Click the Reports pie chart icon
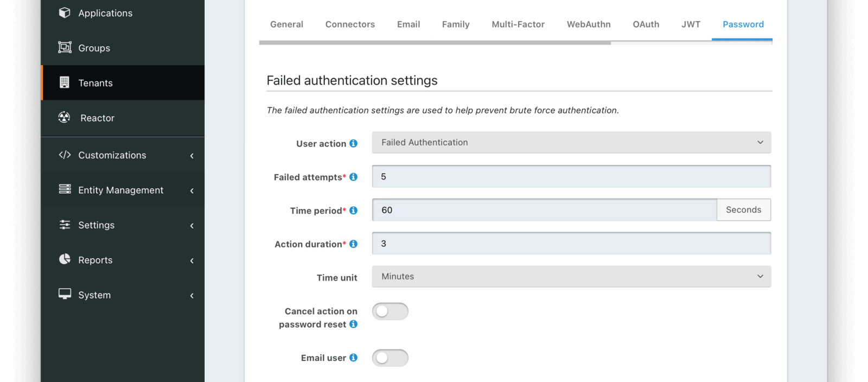This screenshot has width=868, height=382. [x=65, y=259]
